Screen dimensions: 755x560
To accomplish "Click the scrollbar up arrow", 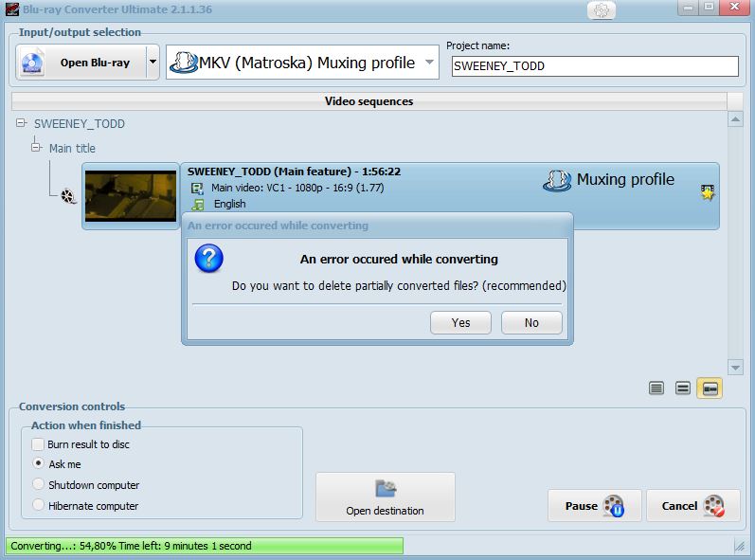I will [x=735, y=118].
